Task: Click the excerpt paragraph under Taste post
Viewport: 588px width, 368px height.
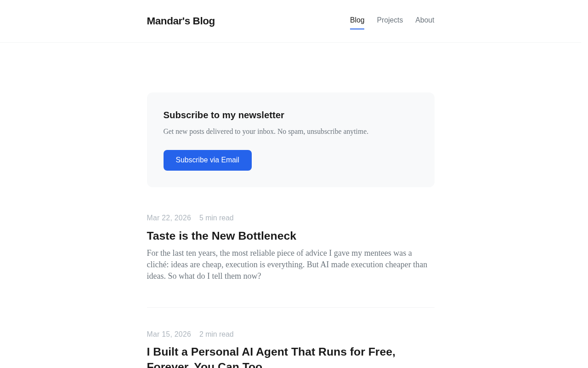Action: pyautogui.click(x=287, y=264)
